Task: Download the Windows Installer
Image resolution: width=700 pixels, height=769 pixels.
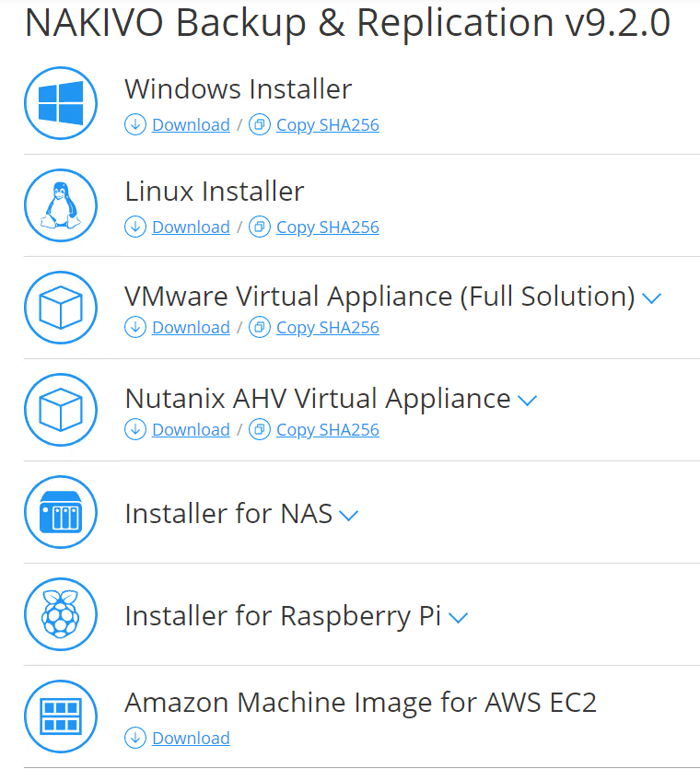Action: coord(191,125)
